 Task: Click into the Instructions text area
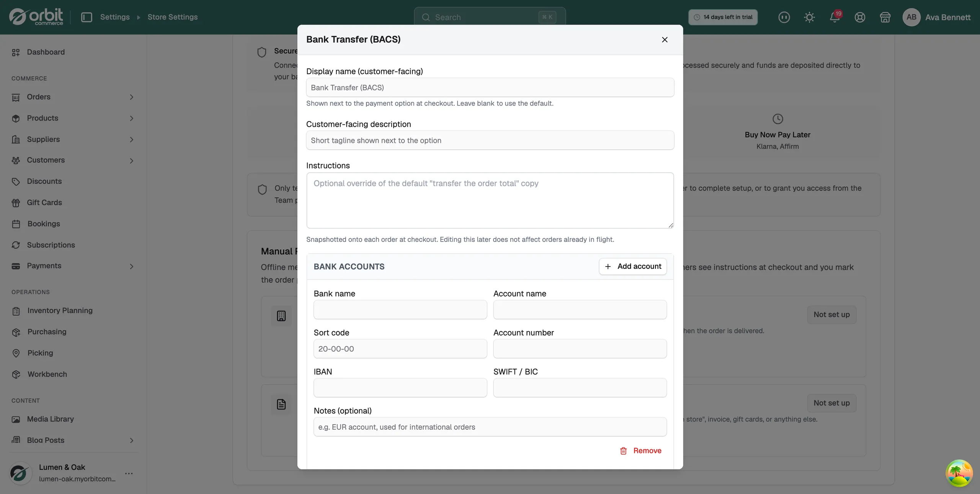[x=490, y=200]
